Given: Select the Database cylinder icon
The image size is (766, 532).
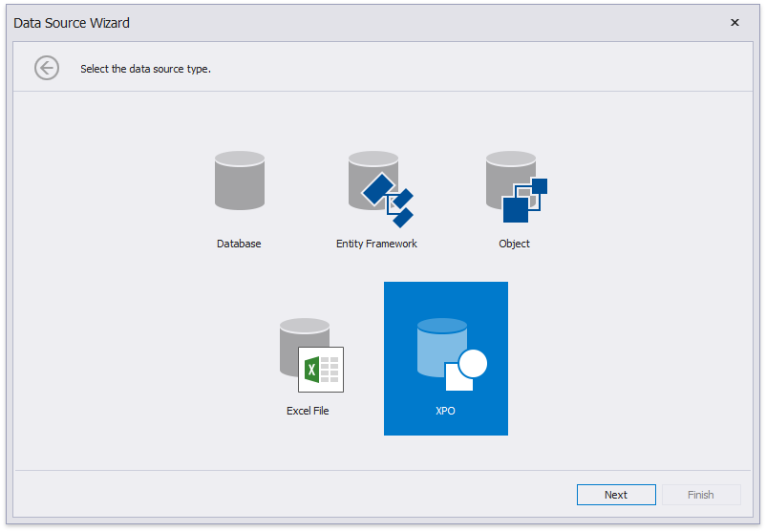Looking at the screenshot, I should coord(239,181).
